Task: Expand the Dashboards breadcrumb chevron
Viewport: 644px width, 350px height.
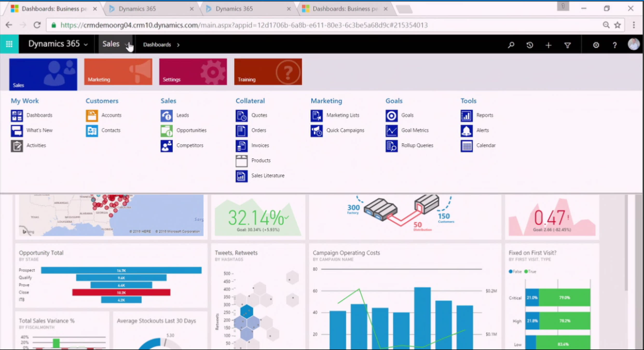Action: (178, 45)
